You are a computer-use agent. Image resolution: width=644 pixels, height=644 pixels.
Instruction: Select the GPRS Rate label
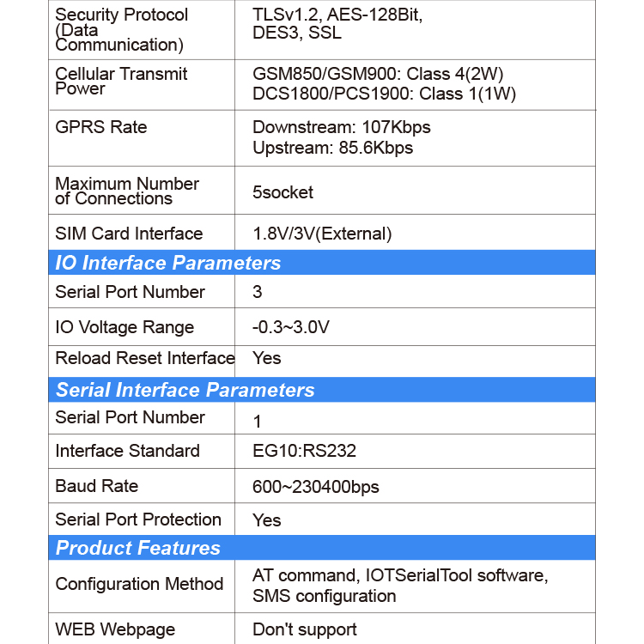[x=101, y=127]
